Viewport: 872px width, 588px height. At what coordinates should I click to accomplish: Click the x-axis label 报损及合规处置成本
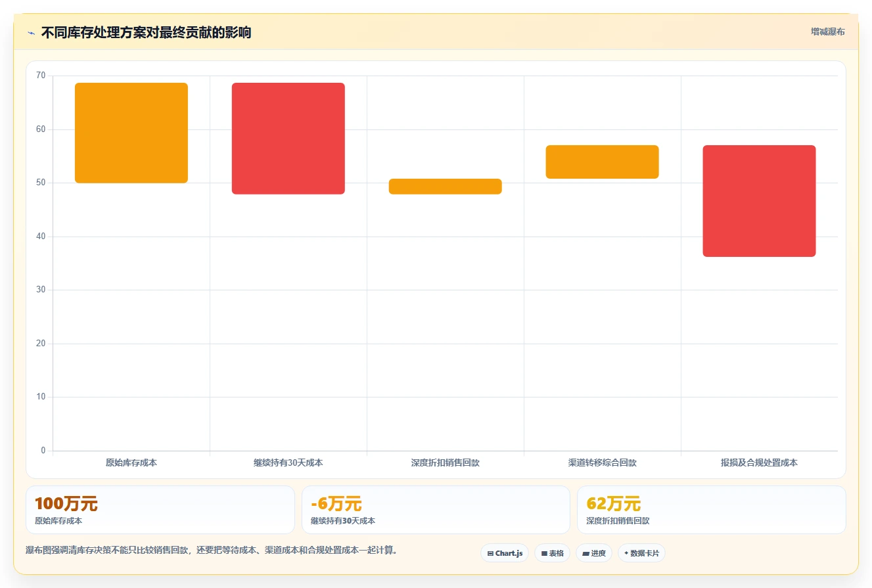point(760,463)
